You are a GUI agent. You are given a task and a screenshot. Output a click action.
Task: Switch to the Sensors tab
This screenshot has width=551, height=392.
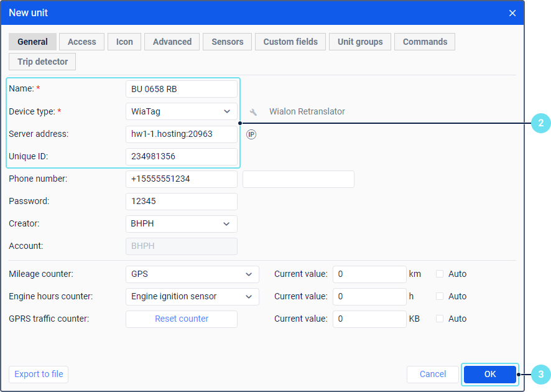coord(228,42)
